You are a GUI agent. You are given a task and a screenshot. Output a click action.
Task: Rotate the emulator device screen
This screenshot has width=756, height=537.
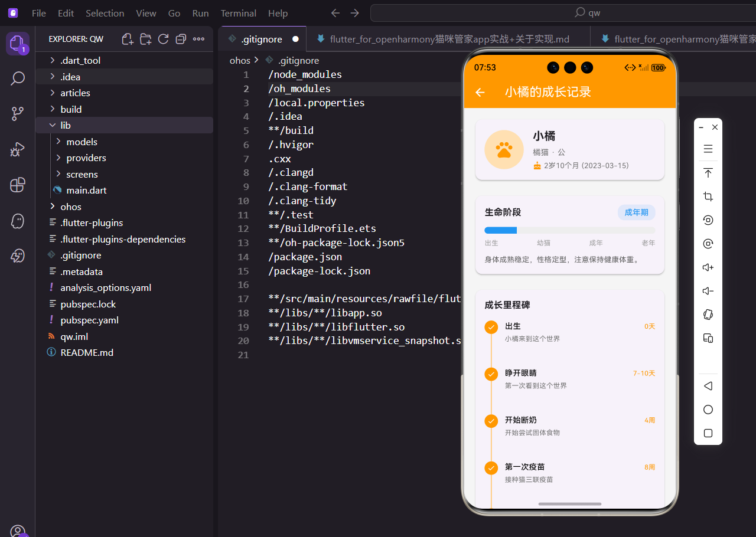tap(708, 315)
